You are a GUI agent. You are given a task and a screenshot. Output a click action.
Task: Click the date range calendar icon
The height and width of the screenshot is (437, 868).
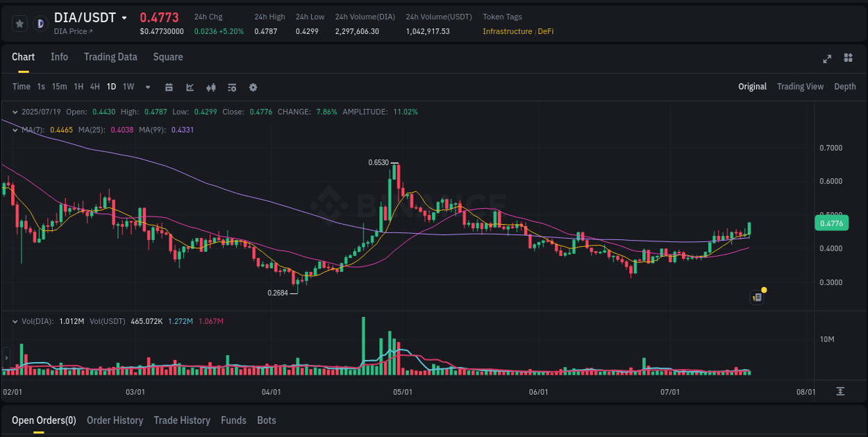[x=169, y=87]
